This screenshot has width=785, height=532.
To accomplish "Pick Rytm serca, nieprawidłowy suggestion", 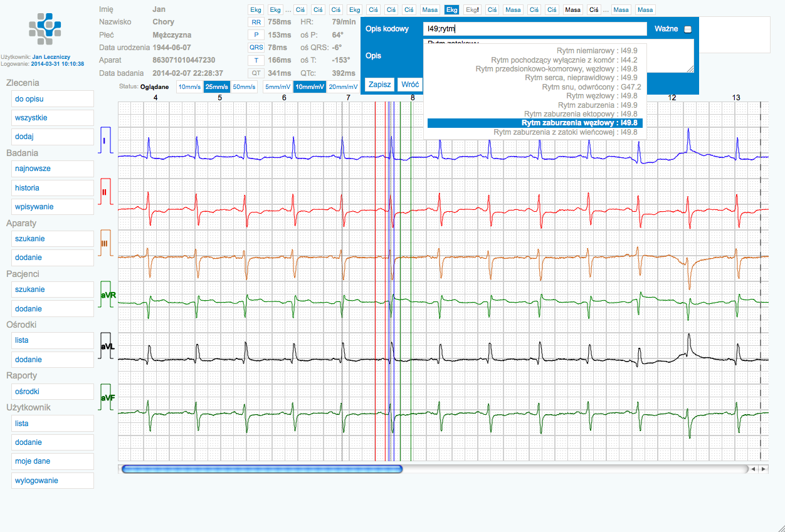I will [x=534, y=78].
